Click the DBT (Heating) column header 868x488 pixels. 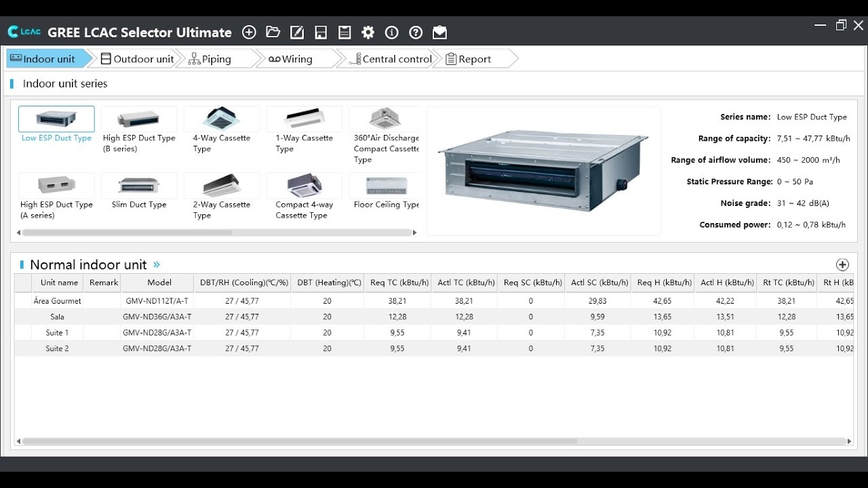(329, 283)
